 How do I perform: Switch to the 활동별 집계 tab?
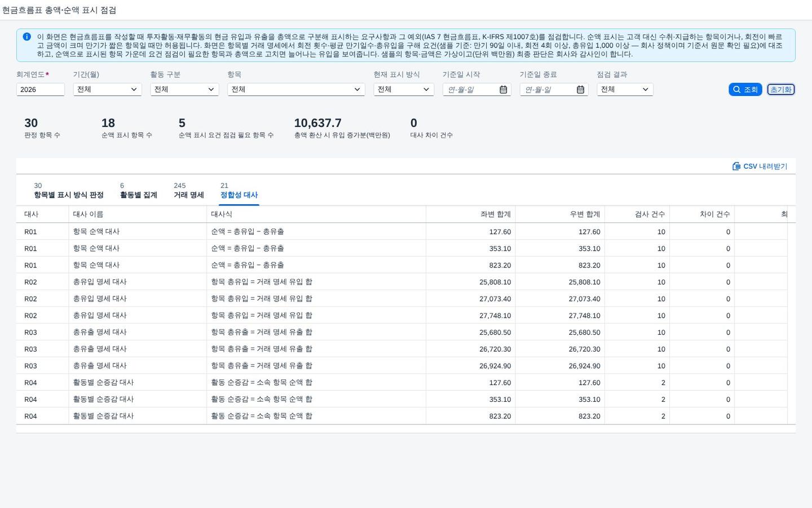coord(139,191)
